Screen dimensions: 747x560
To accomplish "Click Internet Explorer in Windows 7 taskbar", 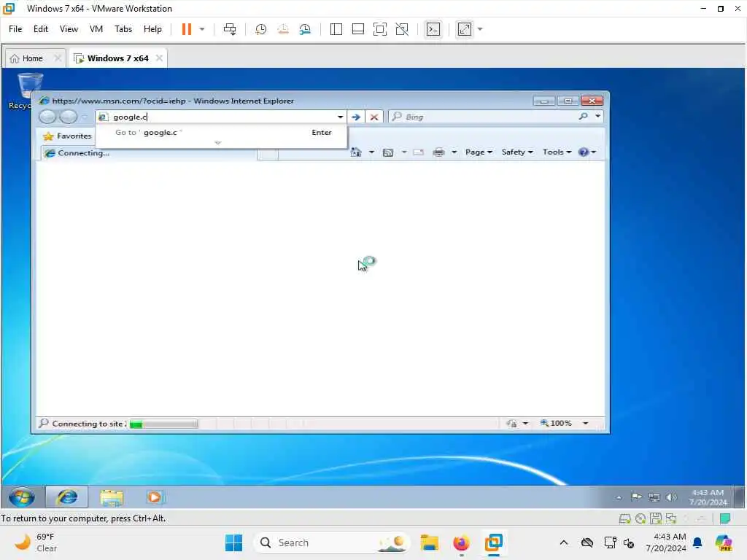I will [66, 497].
